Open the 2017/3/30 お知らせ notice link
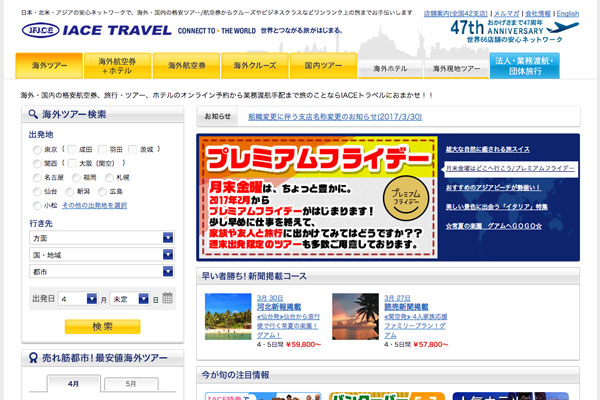Image resolution: width=600 pixels, height=400 pixels. (x=335, y=117)
